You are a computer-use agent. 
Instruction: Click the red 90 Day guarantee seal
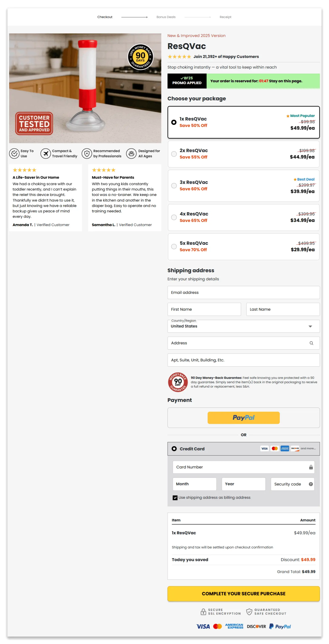[178, 382]
